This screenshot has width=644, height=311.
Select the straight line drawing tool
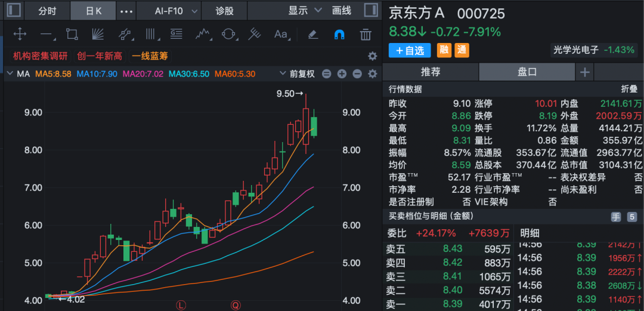pyautogui.click(x=47, y=35)
